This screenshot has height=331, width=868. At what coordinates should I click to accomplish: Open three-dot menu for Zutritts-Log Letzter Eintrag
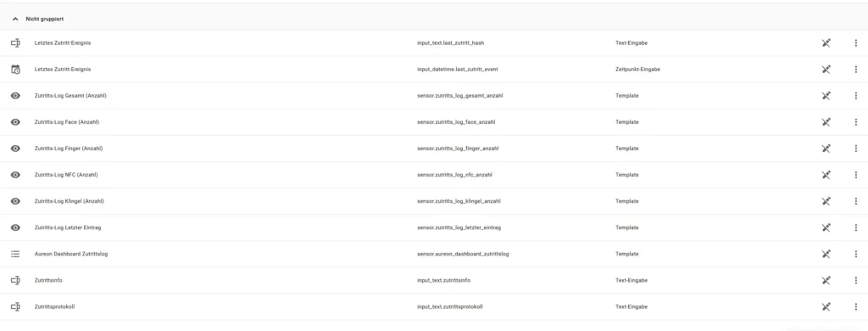click(856, 227)
